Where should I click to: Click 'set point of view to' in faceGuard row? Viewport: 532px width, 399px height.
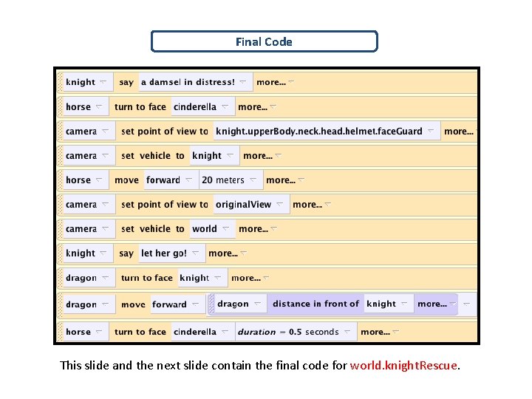165,132
